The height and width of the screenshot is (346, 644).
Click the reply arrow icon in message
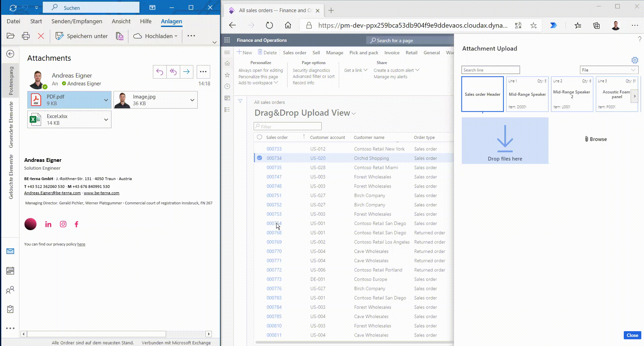coord(160,72)
